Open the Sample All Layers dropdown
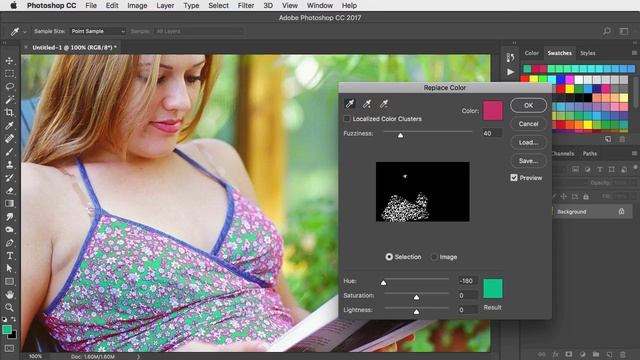The width and height of the screenshot is (640, 360). coord(200,31)
